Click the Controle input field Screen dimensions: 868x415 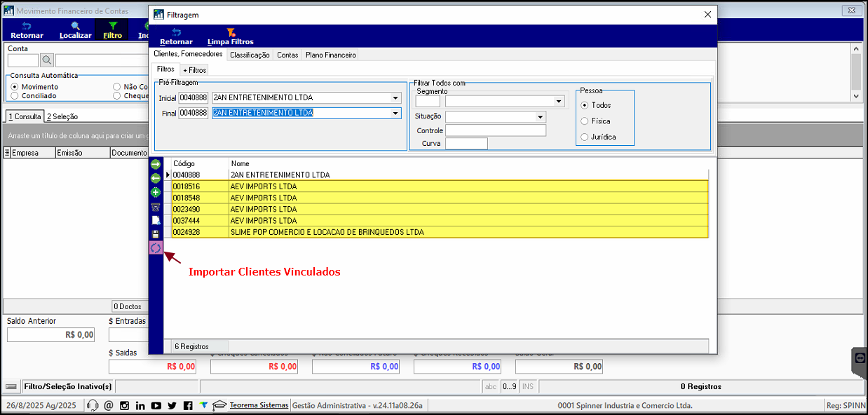coord(496,130)
